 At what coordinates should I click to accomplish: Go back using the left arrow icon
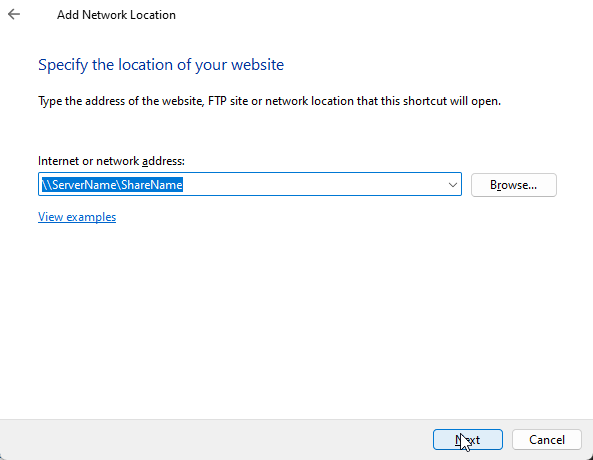click(14, 14)
